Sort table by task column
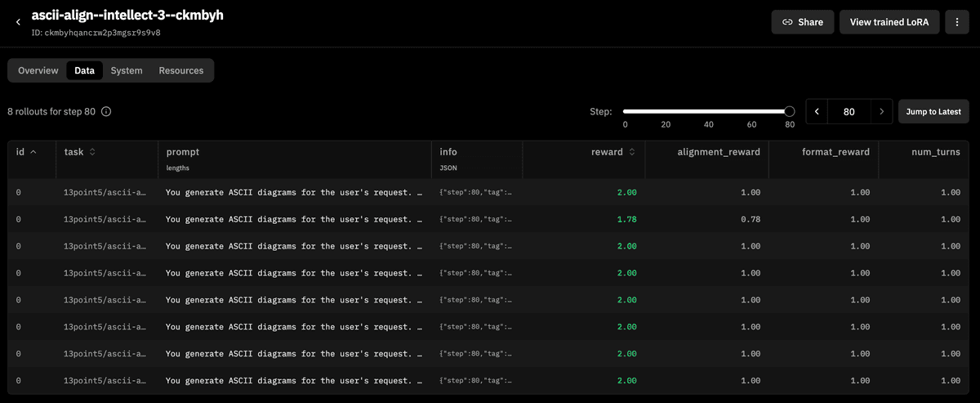The width and height of the screenshot is (980, 403). click(92, 152)
